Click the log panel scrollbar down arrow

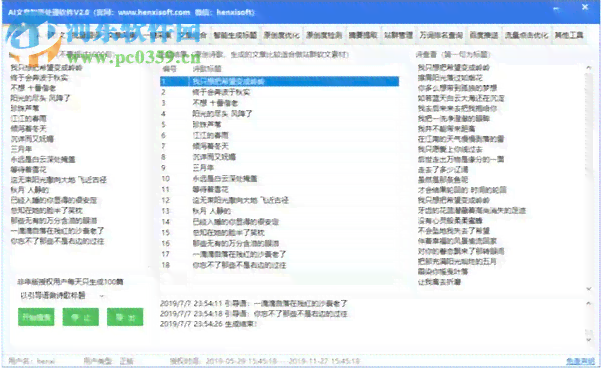[589, 340]
